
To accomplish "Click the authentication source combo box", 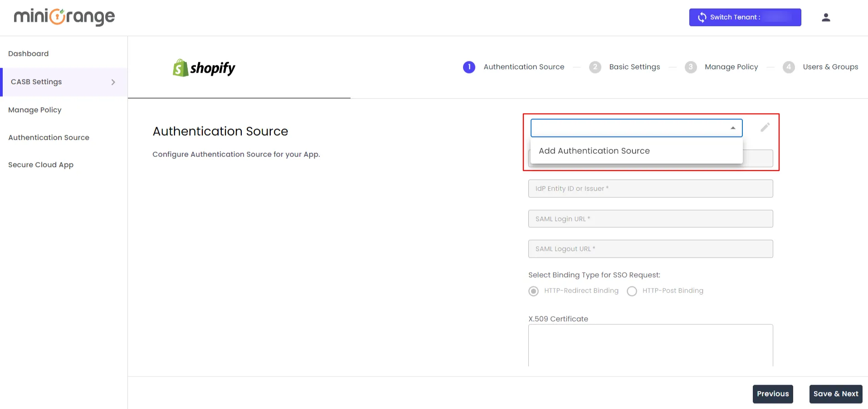I will (x=636, y=128).
